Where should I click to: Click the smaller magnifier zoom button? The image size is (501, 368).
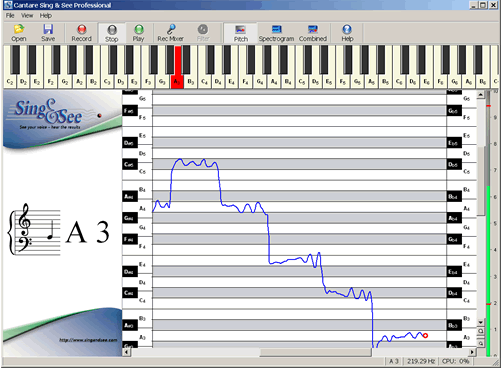pos(481,343)
